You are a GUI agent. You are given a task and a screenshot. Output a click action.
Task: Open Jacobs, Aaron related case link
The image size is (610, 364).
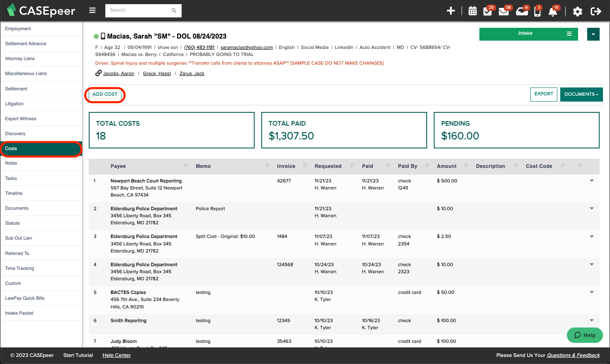[x=119, y=73]
